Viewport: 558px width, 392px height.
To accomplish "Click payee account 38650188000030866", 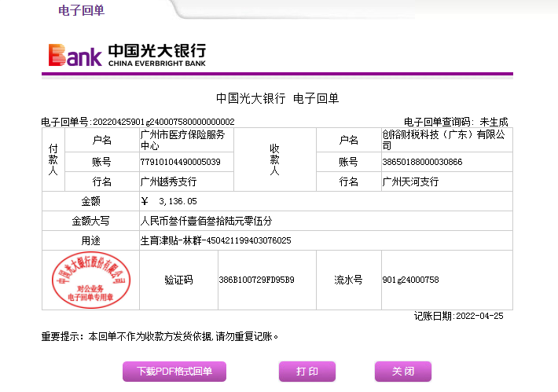I will click(422, 162).
